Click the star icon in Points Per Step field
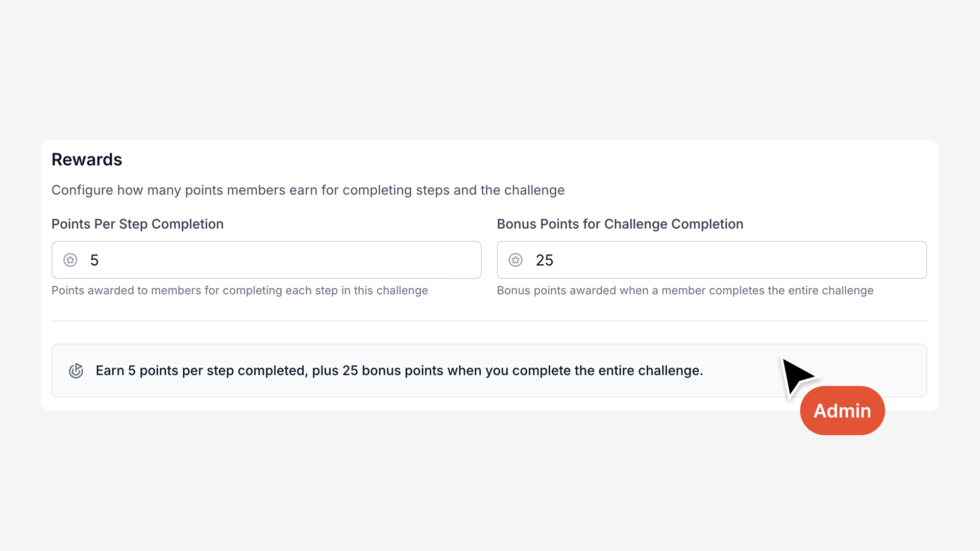The width and height of the screenshot is (980, 551). click(x=70, y=260)
